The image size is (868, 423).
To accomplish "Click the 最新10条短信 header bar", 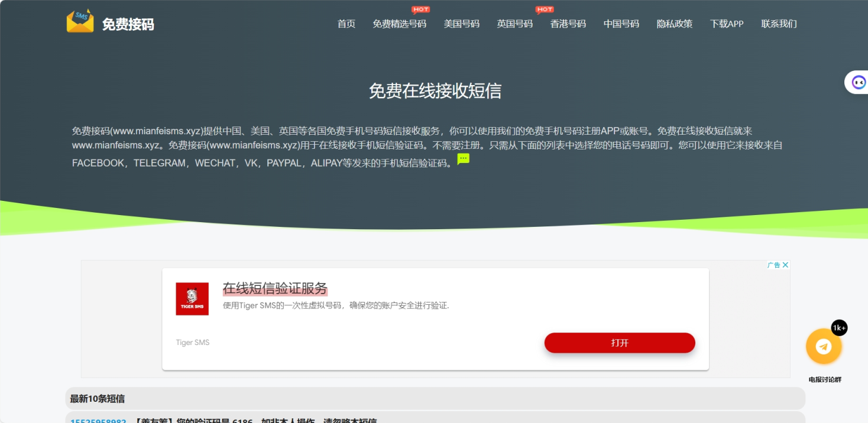I will 98,399.
